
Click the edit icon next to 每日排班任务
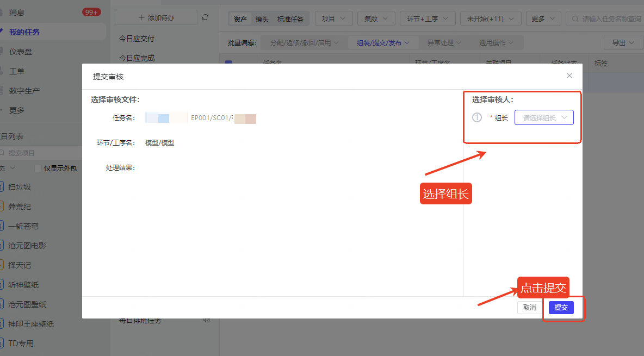coord(206,320)
